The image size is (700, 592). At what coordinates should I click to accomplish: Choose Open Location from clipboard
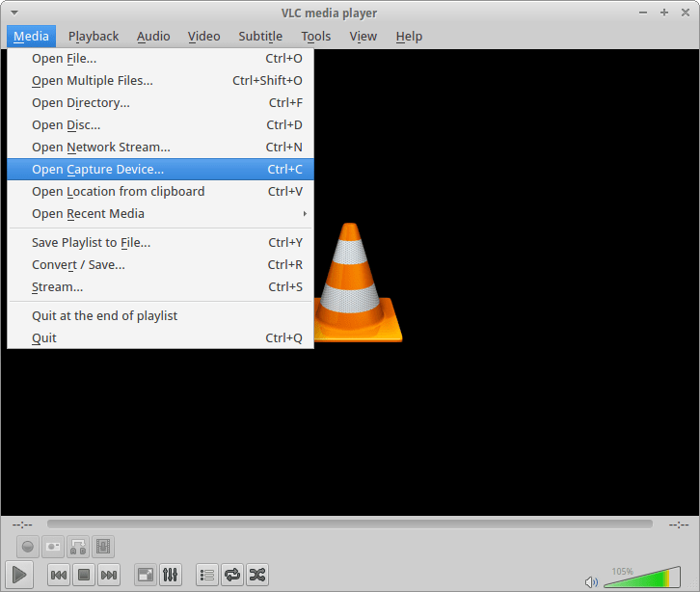click(161, 192)
